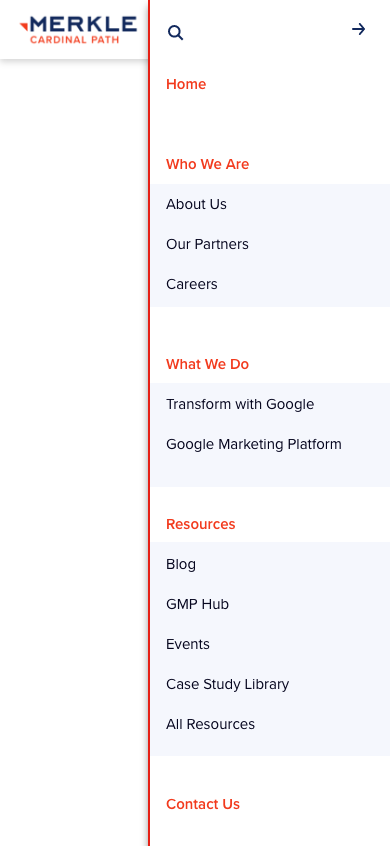This screenshot has height=846, width=390.
Task: Browse the Case Study Library
Action: click(x=228, y=684)
